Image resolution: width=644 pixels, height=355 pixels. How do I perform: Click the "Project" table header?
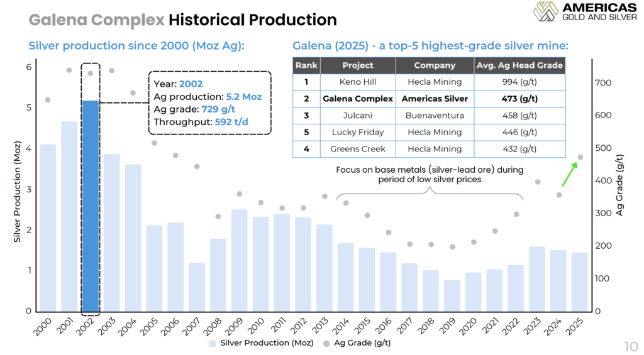(x=358, y=65)
